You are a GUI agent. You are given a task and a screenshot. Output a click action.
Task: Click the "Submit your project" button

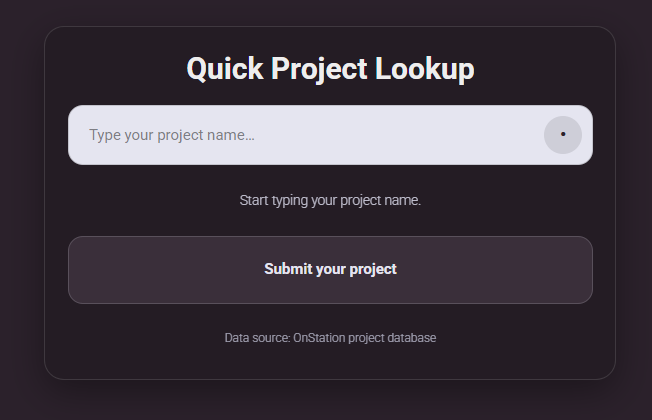click(x=330, y=269)
